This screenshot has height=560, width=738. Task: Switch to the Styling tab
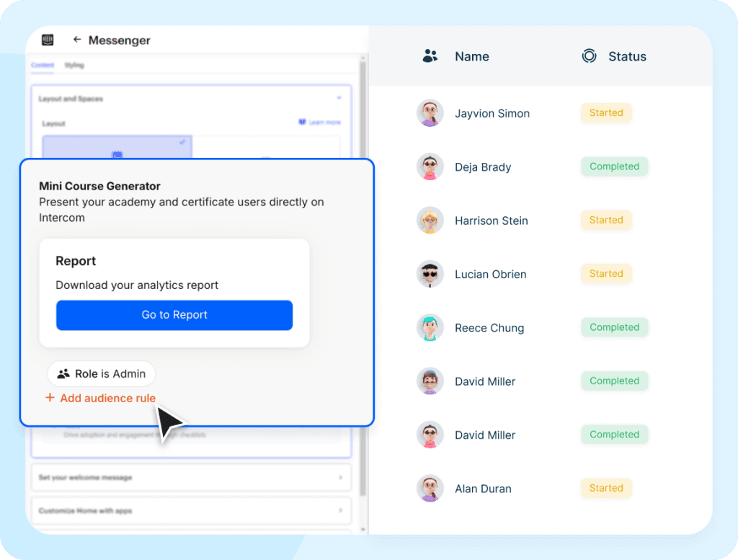(x=74, y=65)
